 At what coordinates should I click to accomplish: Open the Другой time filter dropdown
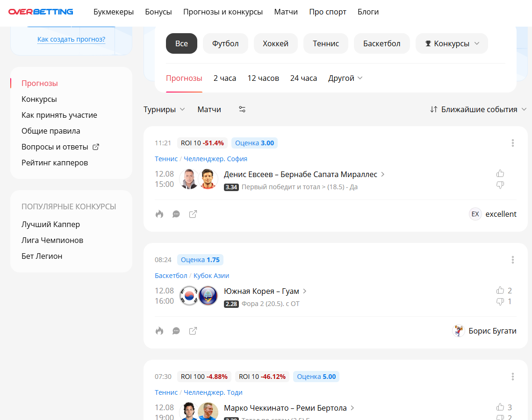click(345, 78)
